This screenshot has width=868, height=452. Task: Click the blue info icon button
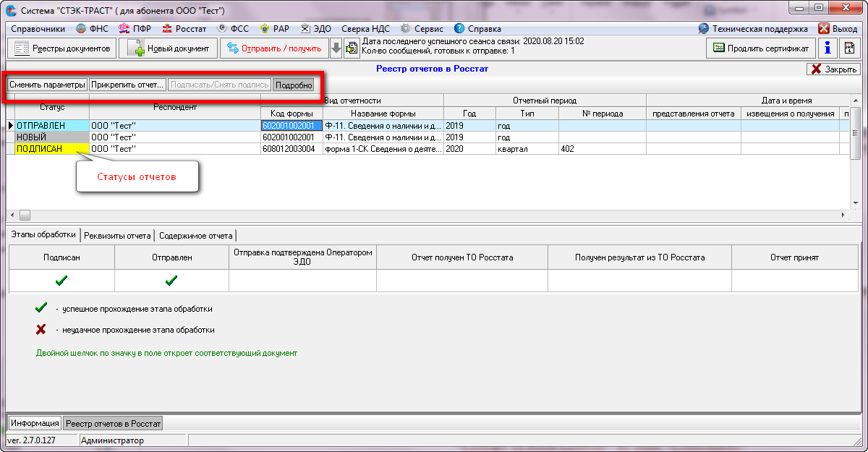[827, 48]
